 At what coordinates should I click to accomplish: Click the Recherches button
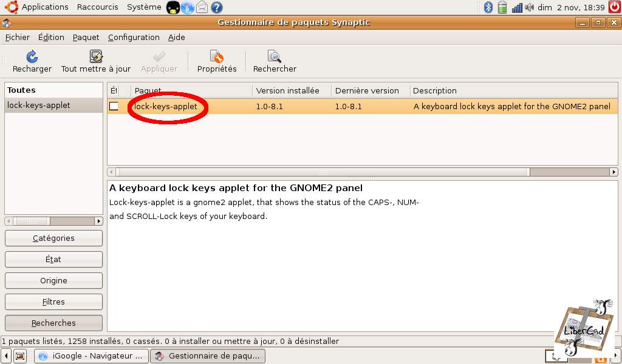[53, 323]
